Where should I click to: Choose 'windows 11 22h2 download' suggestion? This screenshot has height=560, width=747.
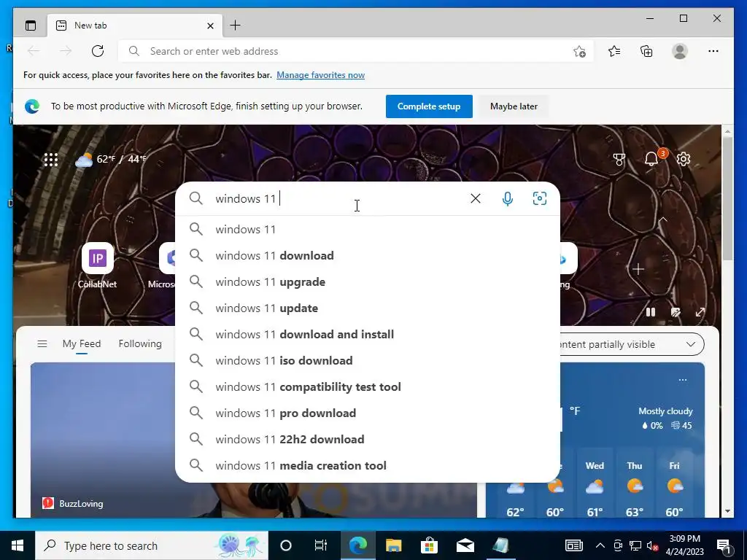coord(368,439)
